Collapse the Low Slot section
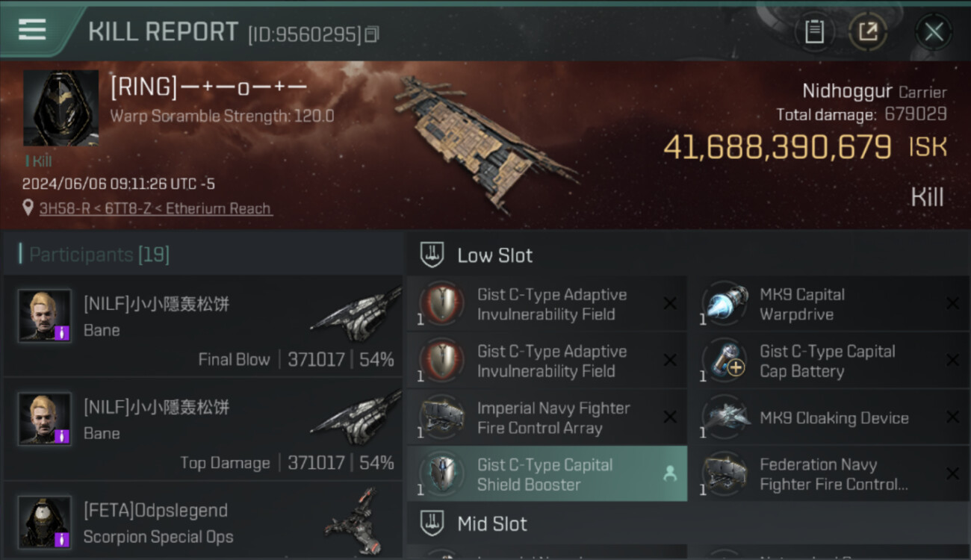The image size is (971, 560). (688, 255)
